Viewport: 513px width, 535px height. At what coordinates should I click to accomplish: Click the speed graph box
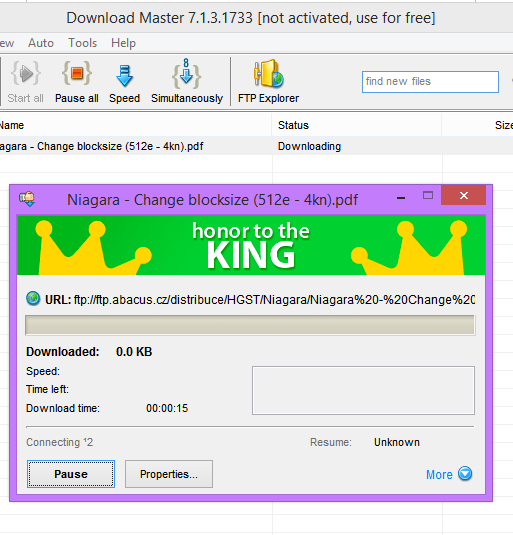363,391
